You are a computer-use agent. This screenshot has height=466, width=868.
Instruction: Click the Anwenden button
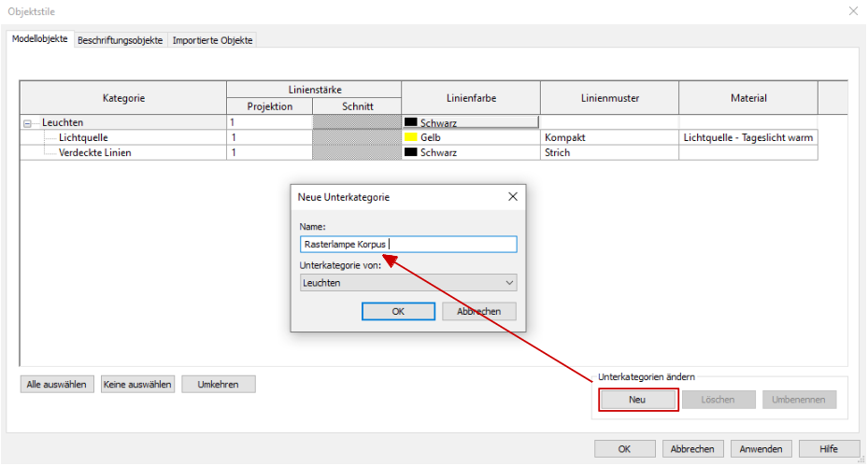tap(761, 448)
